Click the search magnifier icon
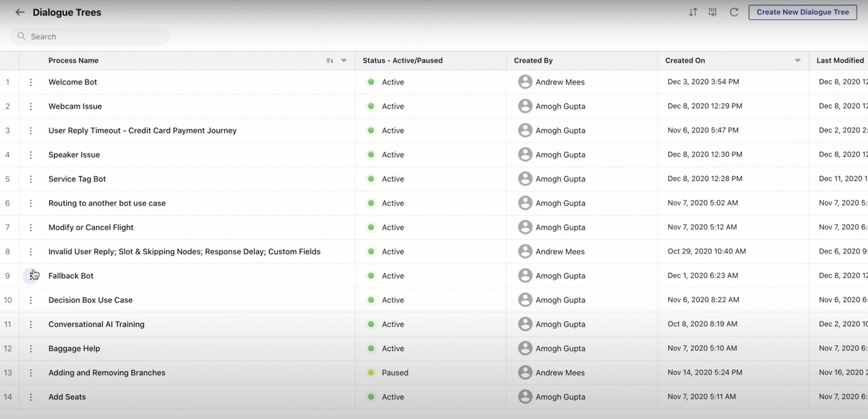Viewport: 868px width, 419px height. click(21, 36)
